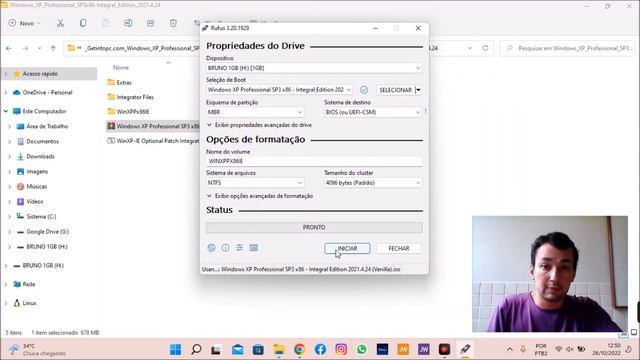Show hidden system tray icons
This screenshot has height=360, width=640.
510,349
